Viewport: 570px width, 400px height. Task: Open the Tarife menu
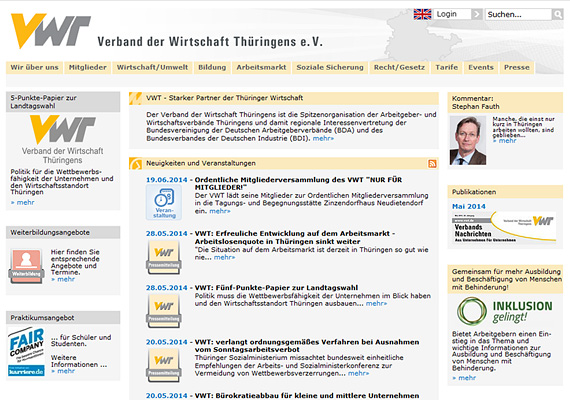pos(447,68)
